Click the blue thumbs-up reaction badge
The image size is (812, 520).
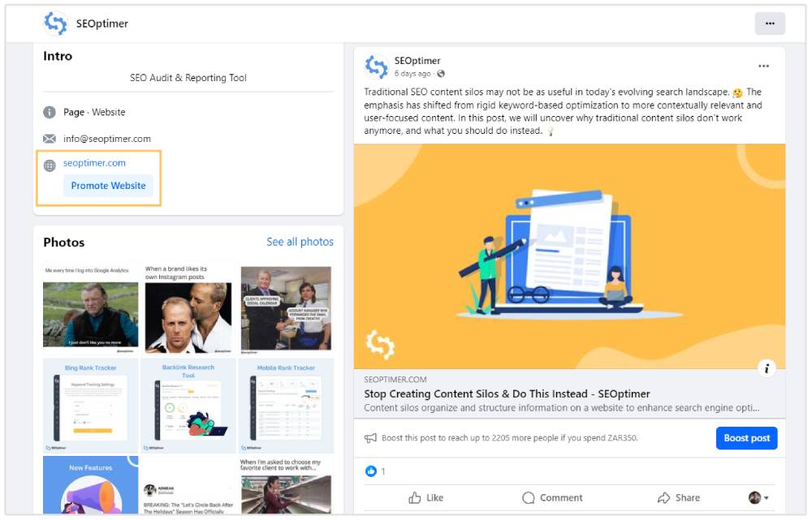coord(371,471)
